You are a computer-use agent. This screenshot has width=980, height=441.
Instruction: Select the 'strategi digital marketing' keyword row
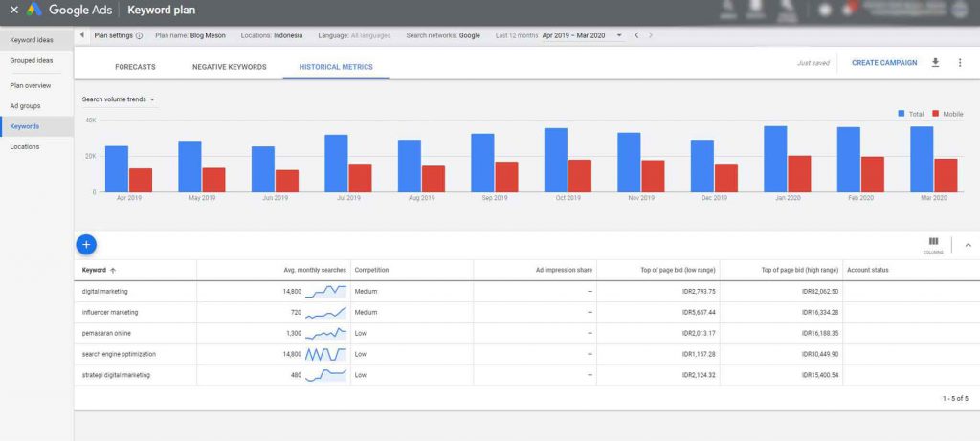tap(527, 375)
